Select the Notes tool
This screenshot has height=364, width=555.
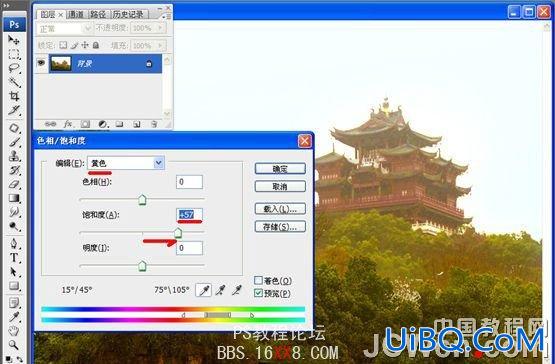(14, 303)
